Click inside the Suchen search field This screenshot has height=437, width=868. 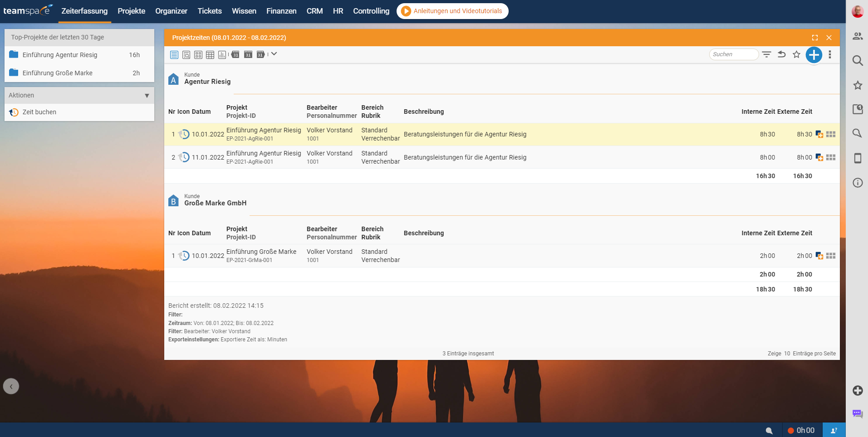tap(733, 54)
